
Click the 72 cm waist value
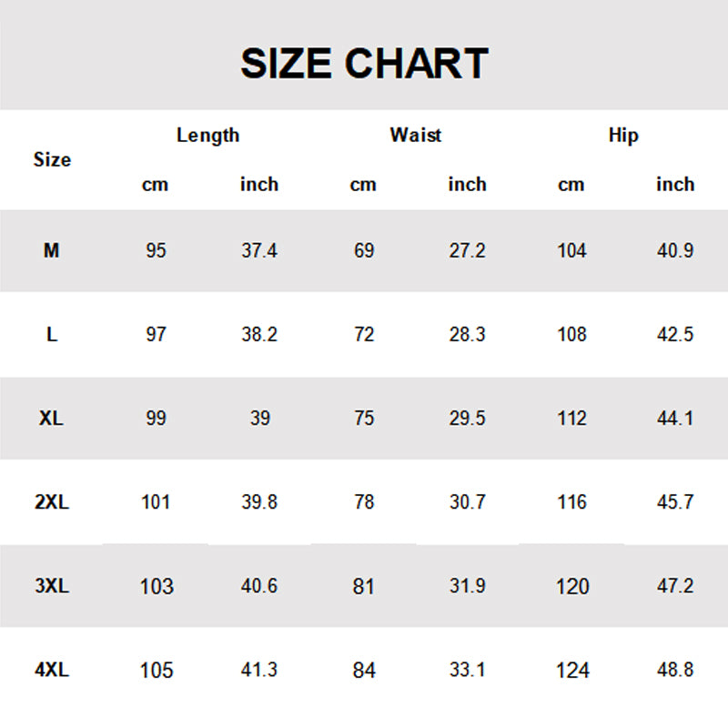click(364, 334)
